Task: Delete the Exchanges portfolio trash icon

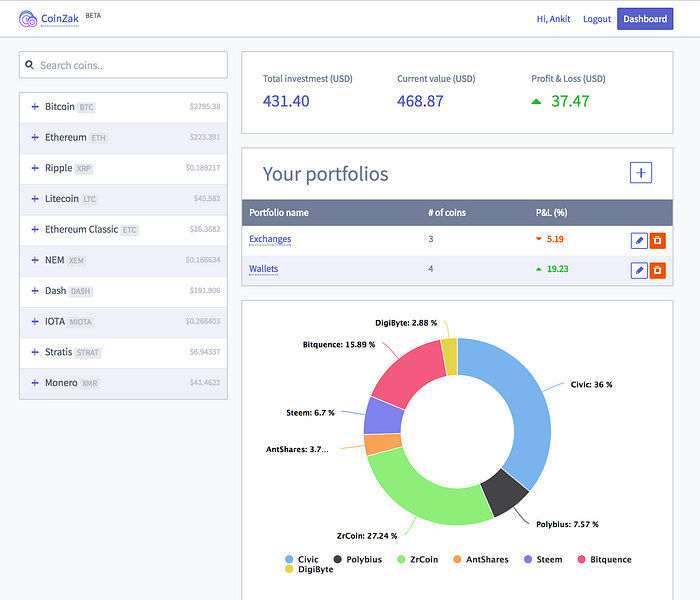Action: pyautogui.click(x=657, y=241)
